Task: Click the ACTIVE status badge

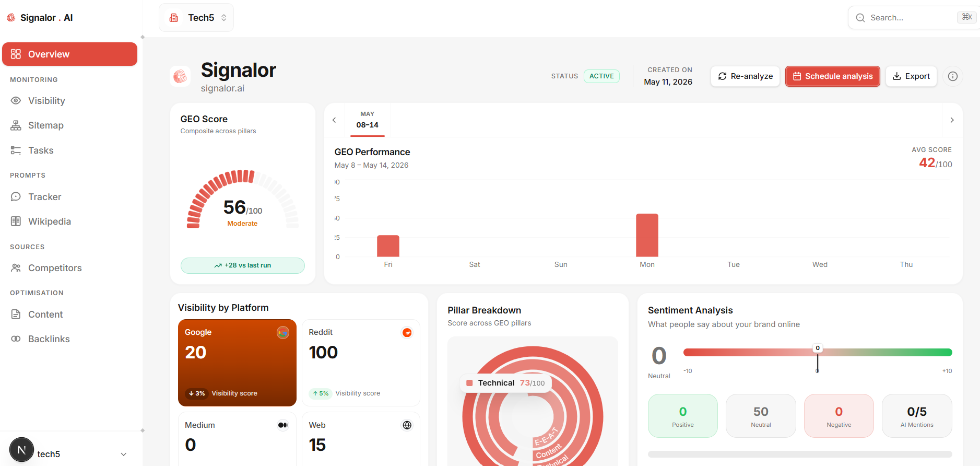Action: (x=601, y=76)
